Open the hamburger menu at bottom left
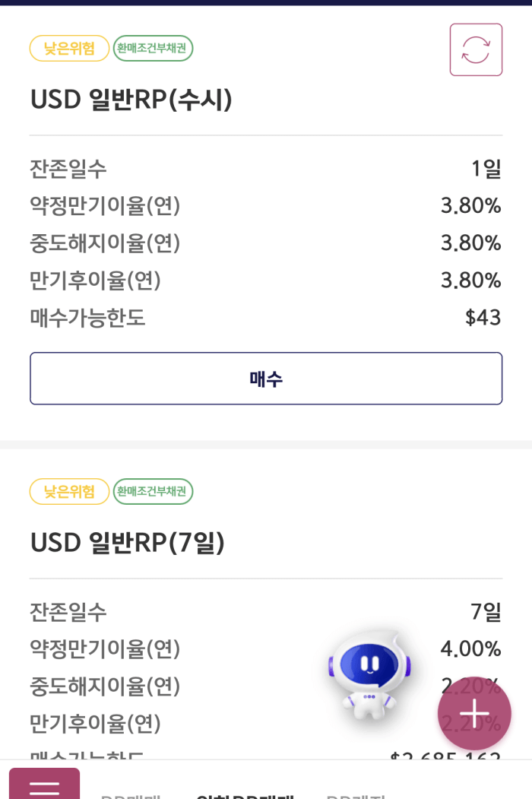This screenshot has width=532, height=799. point(44,783)
